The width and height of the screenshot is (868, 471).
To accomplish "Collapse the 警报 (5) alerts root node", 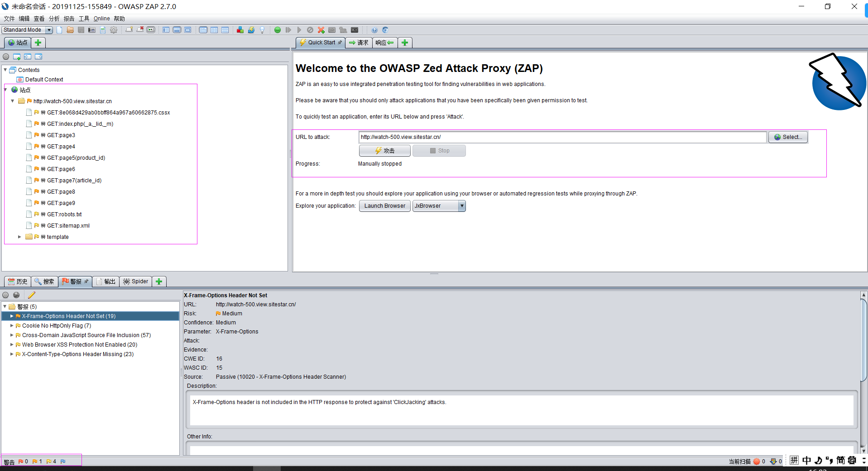I will click(5, 306).
